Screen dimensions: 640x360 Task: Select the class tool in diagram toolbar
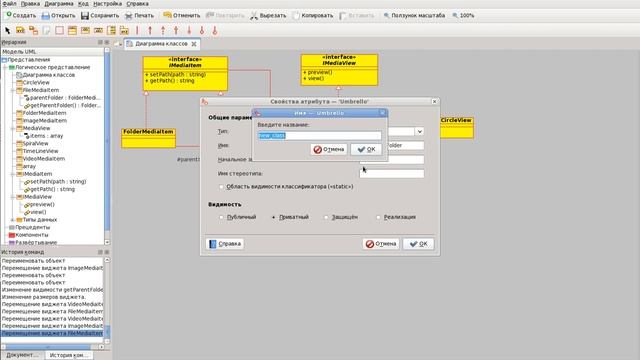pos(73,30)
